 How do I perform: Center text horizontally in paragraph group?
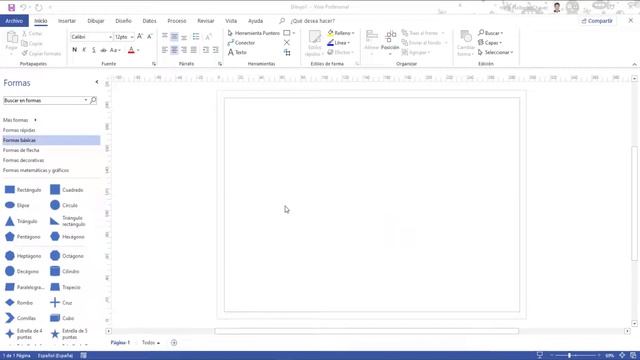(174, 50)
